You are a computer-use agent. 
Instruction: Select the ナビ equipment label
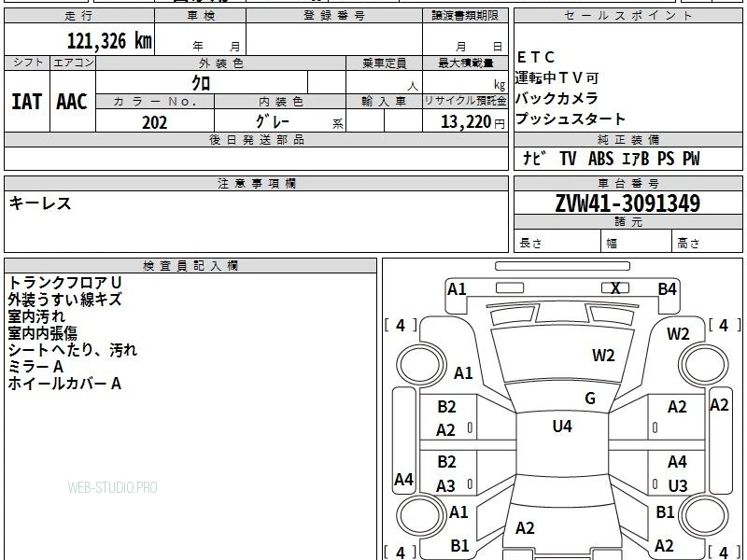(x=533, y=158)
